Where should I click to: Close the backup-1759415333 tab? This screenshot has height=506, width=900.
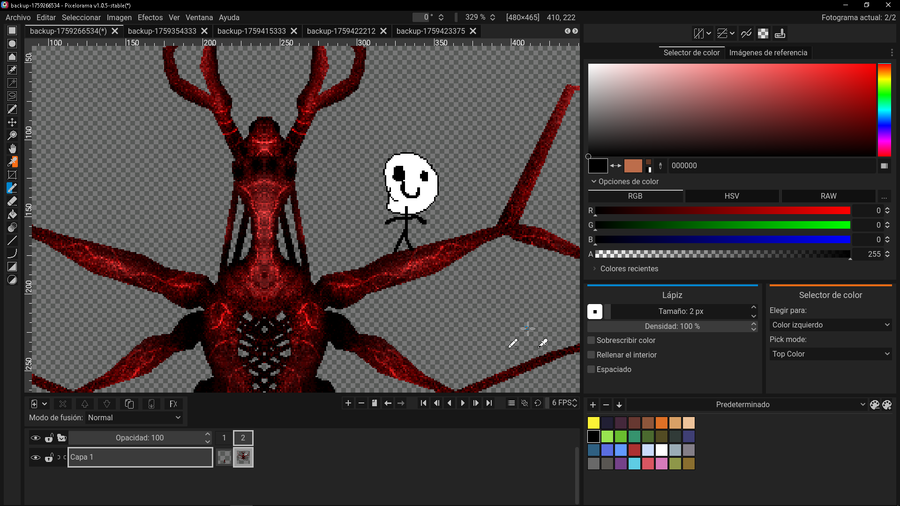click(x=294, y=31)
